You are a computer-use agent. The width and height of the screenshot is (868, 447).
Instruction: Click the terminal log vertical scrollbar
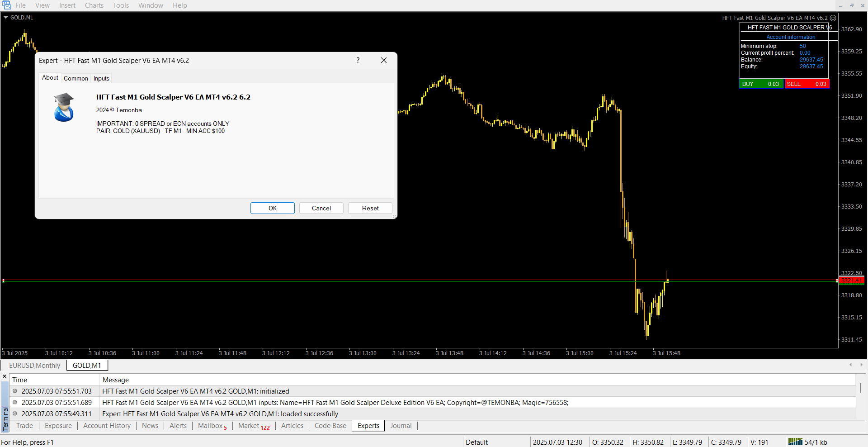(860, 388)
